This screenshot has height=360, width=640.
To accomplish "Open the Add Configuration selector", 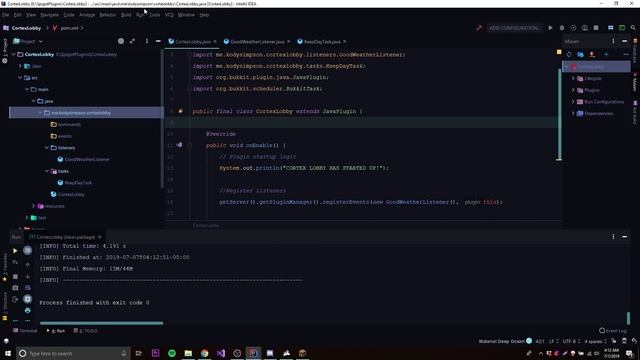I will click(514, 28).
